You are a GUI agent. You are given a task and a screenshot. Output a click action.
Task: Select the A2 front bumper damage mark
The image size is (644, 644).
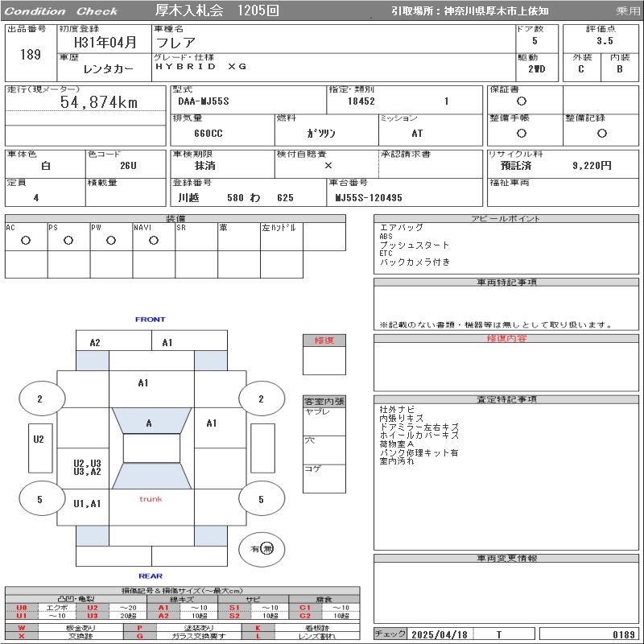click(x=95, y=342)
